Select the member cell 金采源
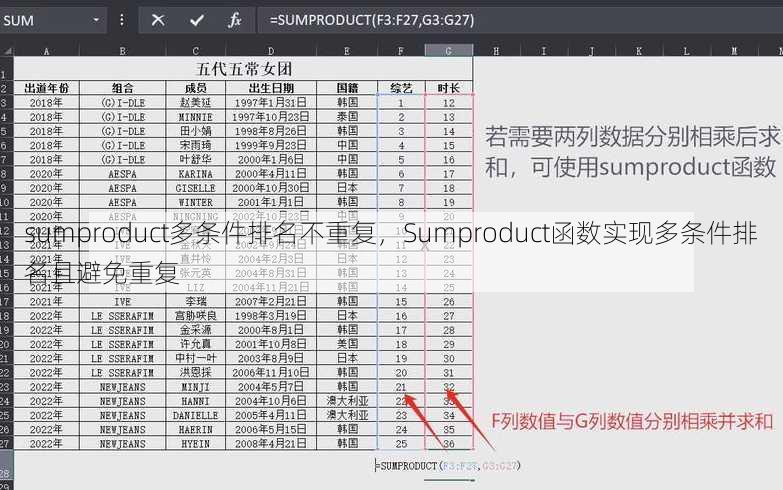 click(195, 330)
